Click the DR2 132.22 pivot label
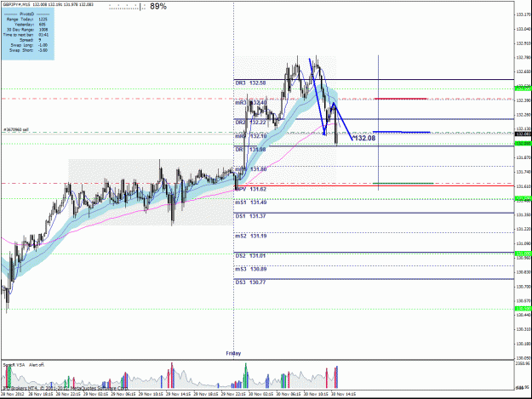532x399 pixels. tap(250, 122)
